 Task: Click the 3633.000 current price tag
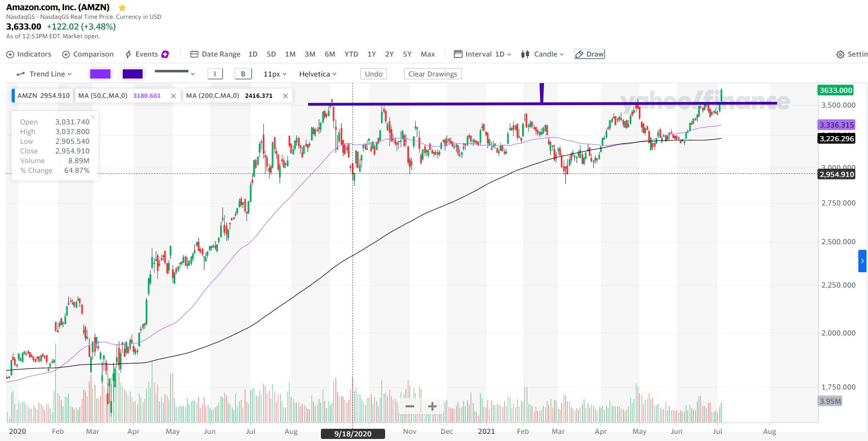pos(836,90)
